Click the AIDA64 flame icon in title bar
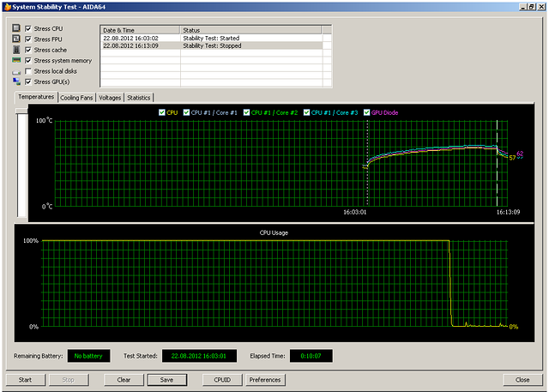 pyautogui.click(x=7, y=6)
